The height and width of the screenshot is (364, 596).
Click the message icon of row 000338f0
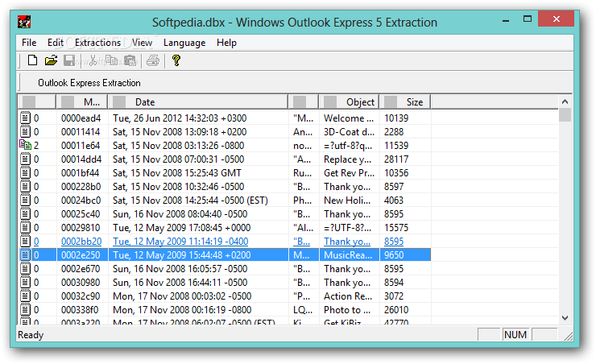25,309
